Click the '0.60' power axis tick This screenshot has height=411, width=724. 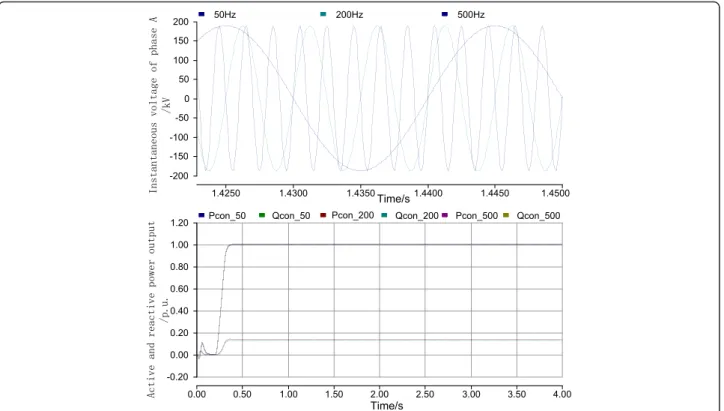pyautogui.click(x=180, y=289)
